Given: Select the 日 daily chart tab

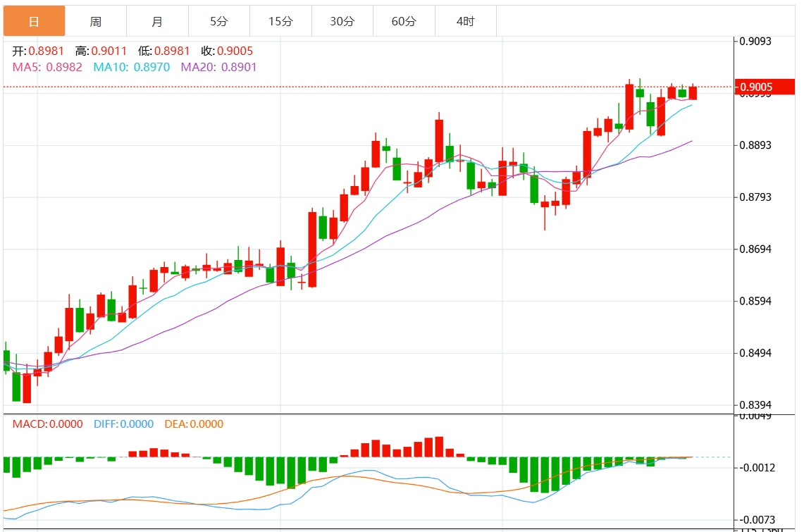Looking at the screenshot, I should pos(35,21).
